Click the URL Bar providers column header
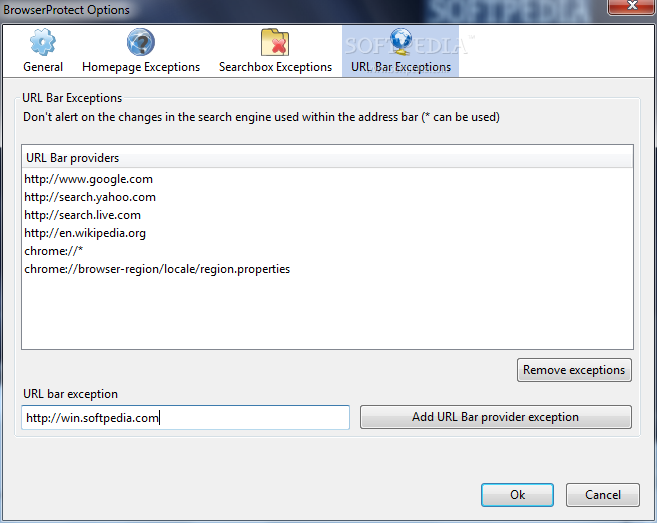The image size is (657, 523). pos(327,158)
